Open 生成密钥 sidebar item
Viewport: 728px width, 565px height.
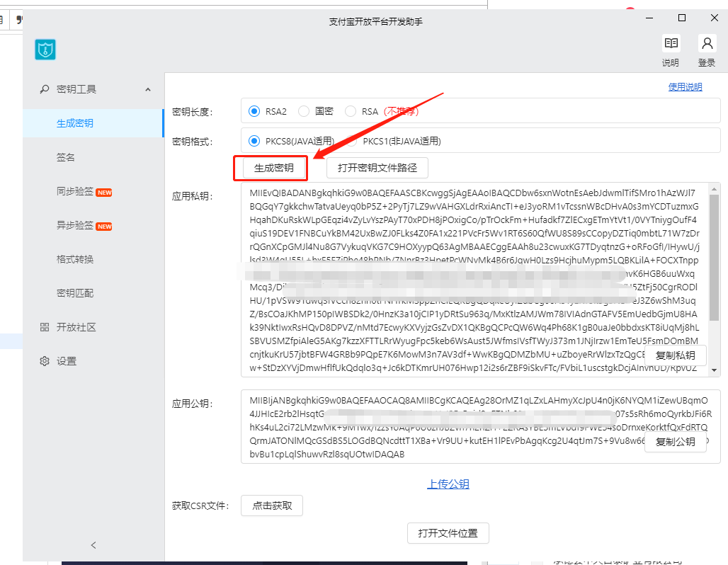click(x=93, y=123)
